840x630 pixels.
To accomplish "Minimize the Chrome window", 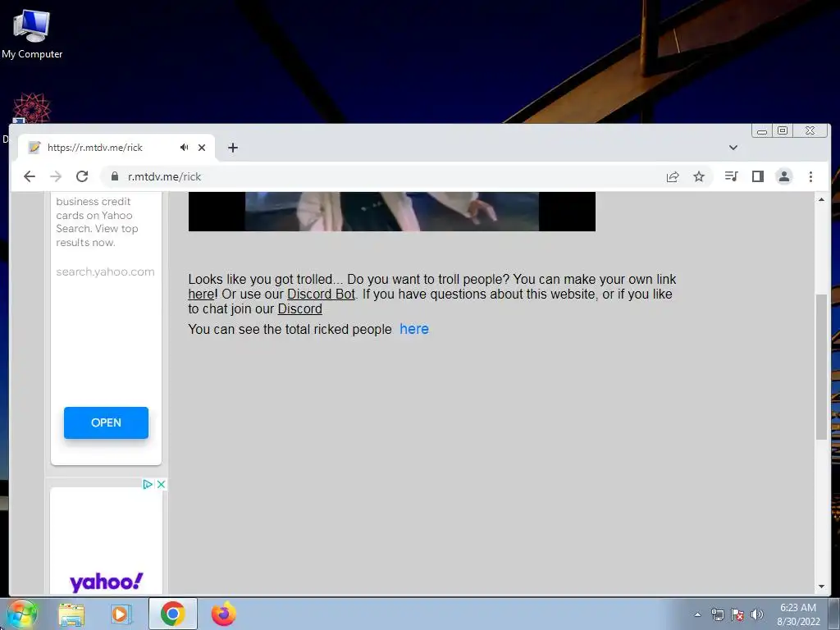I will 762,130.
